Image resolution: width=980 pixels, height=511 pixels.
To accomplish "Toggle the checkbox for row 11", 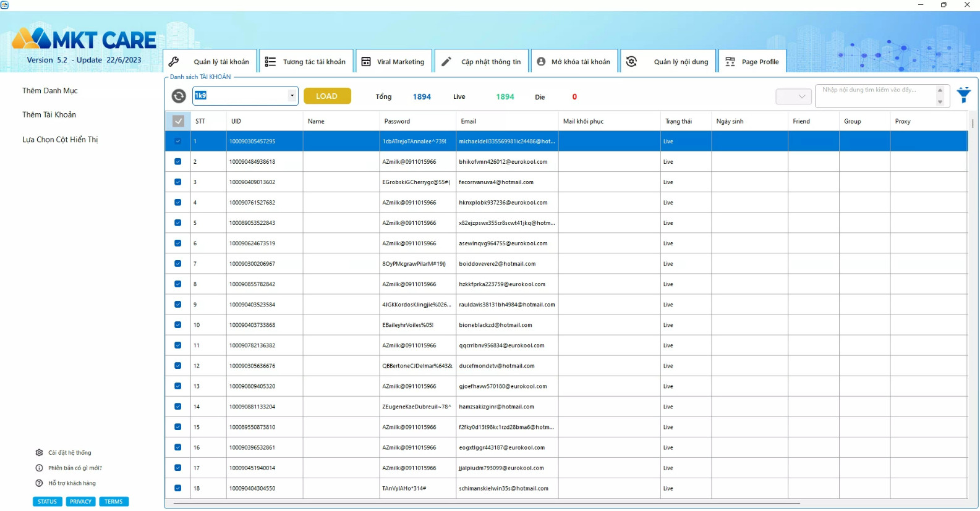I will click(178, 345).
